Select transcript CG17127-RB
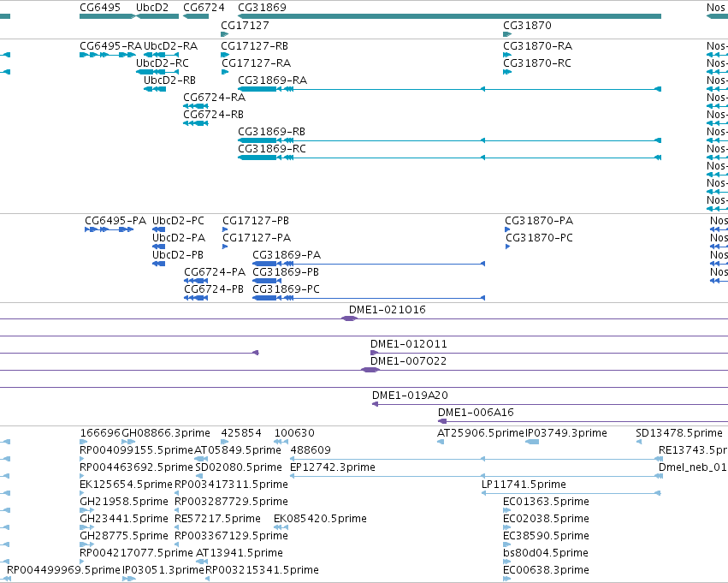Viewport: 728px width, 583px height. [254, 46]
